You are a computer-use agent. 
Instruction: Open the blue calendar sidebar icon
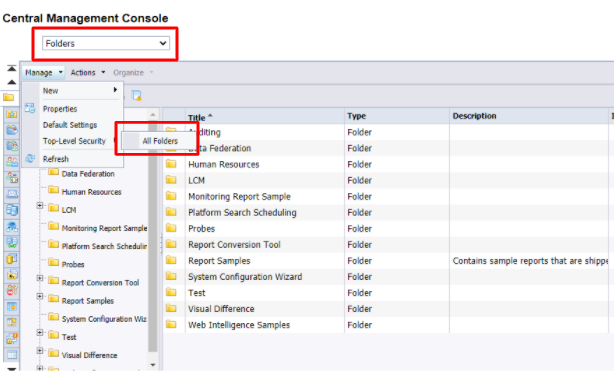click(x=12, y=307)
